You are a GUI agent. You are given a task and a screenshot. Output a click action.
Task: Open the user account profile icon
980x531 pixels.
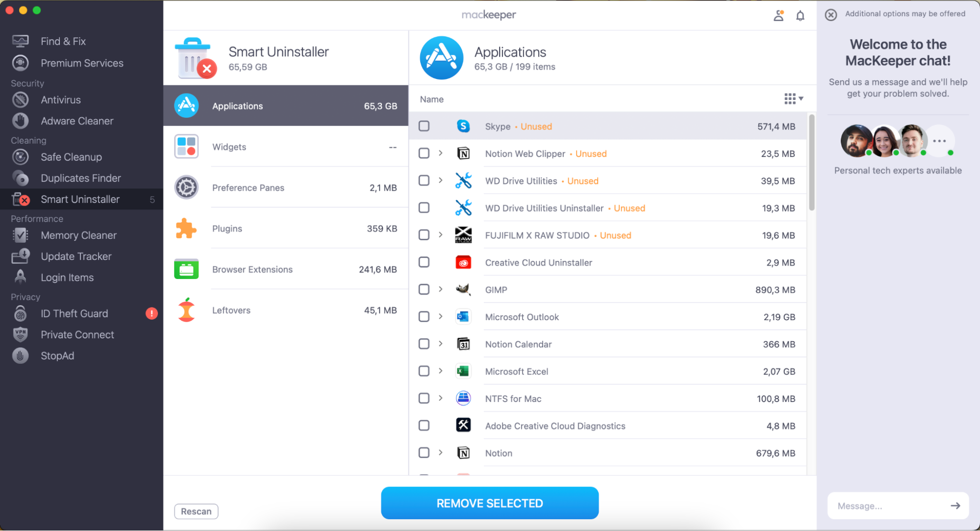(779, 16)
